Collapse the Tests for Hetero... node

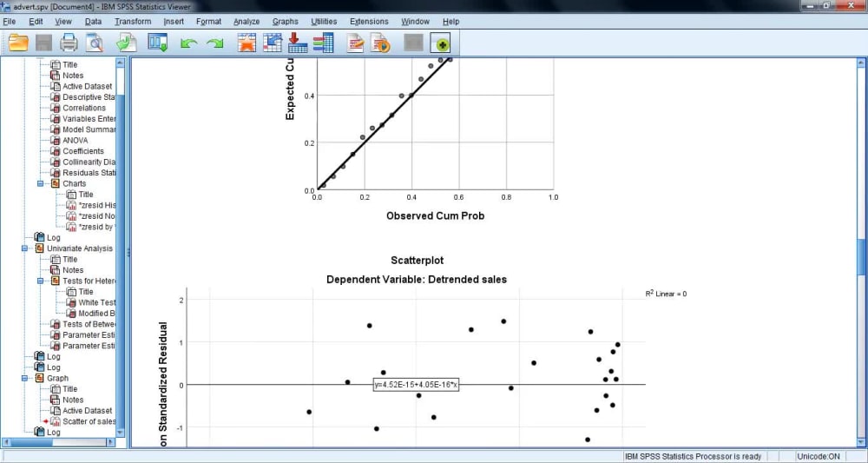pos(41,281)
